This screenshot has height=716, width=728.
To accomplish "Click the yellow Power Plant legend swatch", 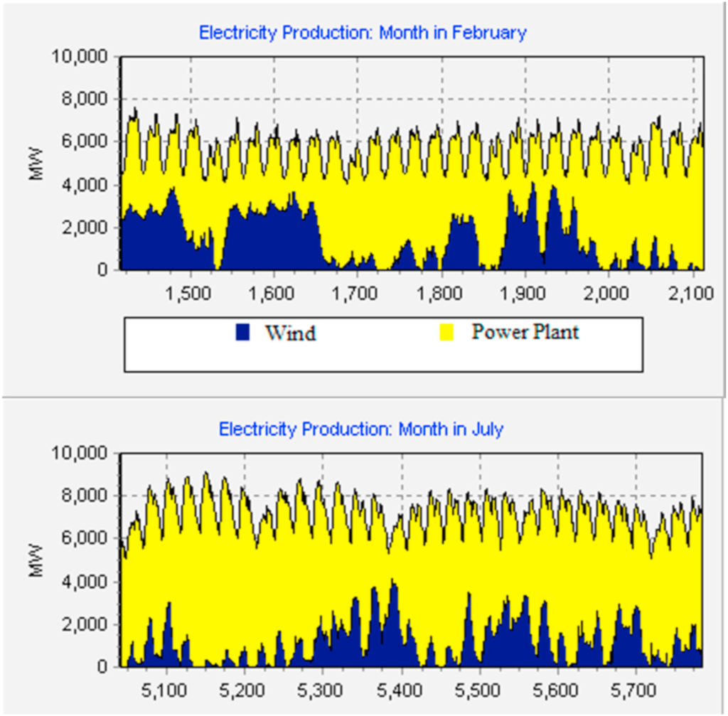I will pyautogui.click(x=446, y=332).
